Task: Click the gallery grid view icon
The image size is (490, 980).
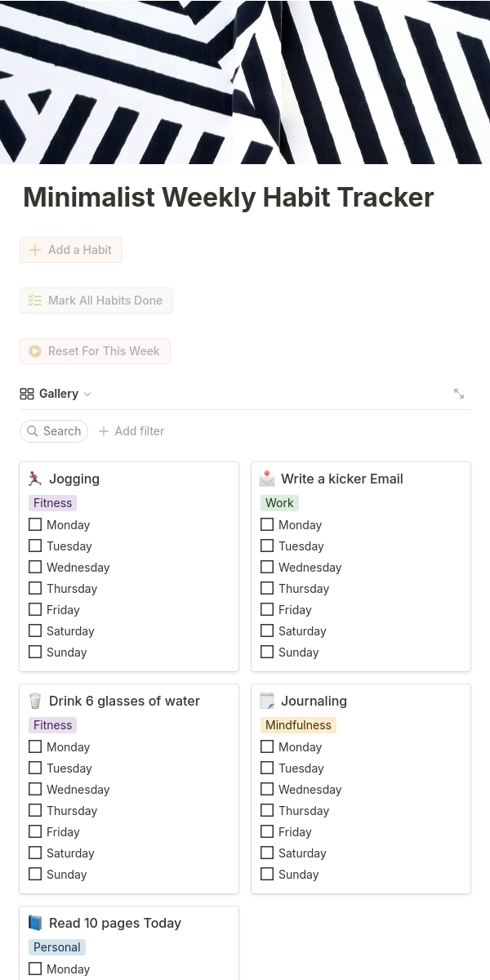Action: [27, 394]
